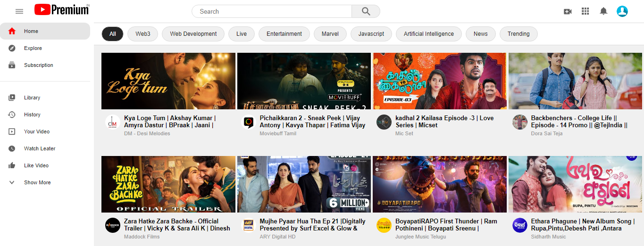Open Kya Loge Tum video thumbnail
644x246 pixels.
click(168, 81)
